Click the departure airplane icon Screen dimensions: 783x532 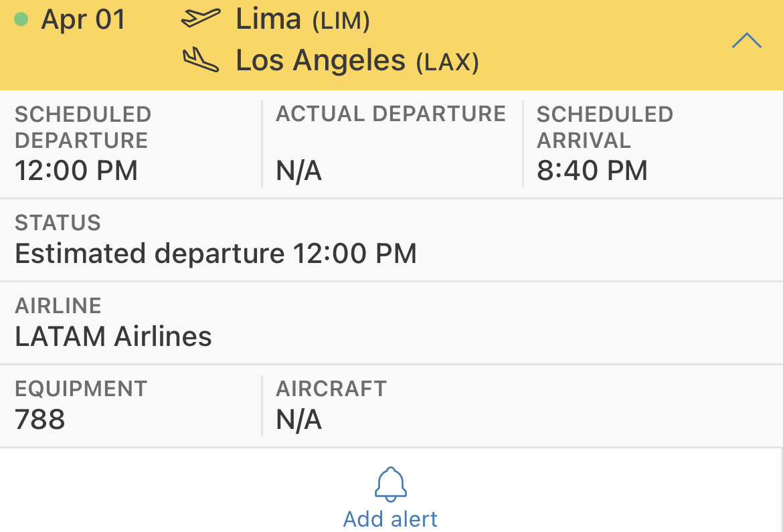point(201,19)
